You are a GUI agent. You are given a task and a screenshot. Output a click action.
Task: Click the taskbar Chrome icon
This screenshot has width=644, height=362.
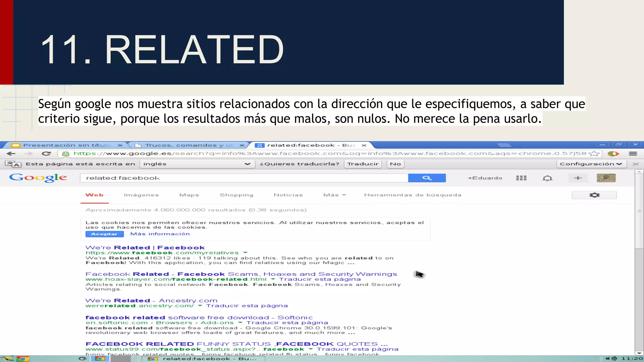pos(23,359)
